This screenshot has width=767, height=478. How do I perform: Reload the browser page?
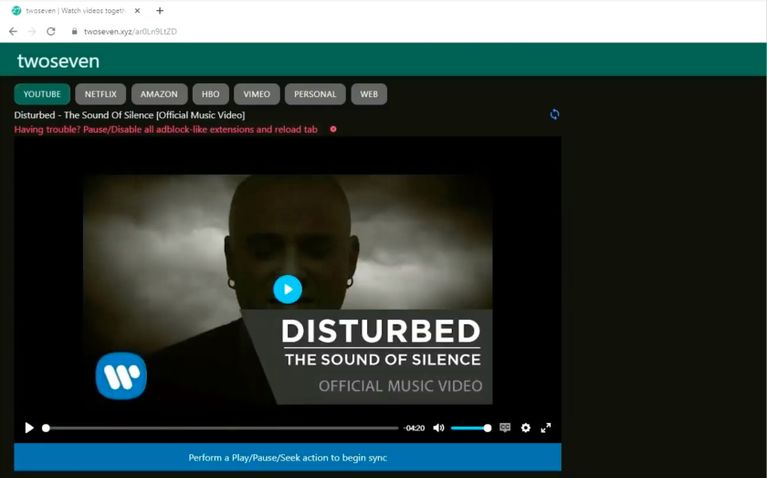coord(51,31)
